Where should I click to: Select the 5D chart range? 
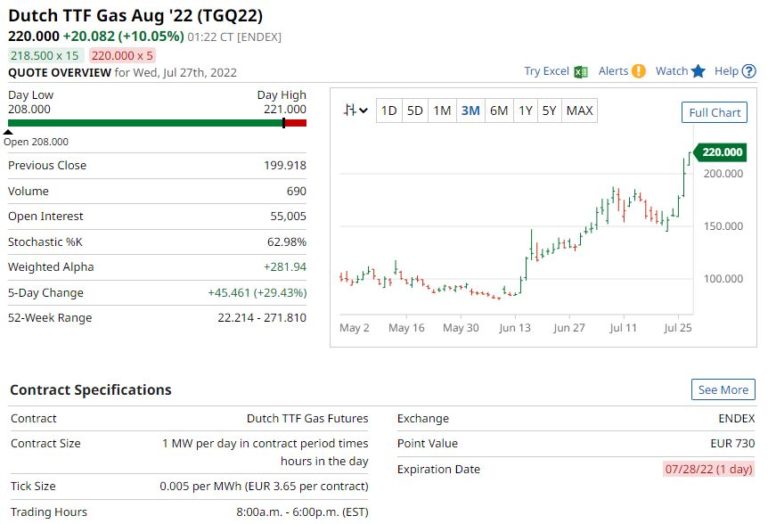point(415,111)
